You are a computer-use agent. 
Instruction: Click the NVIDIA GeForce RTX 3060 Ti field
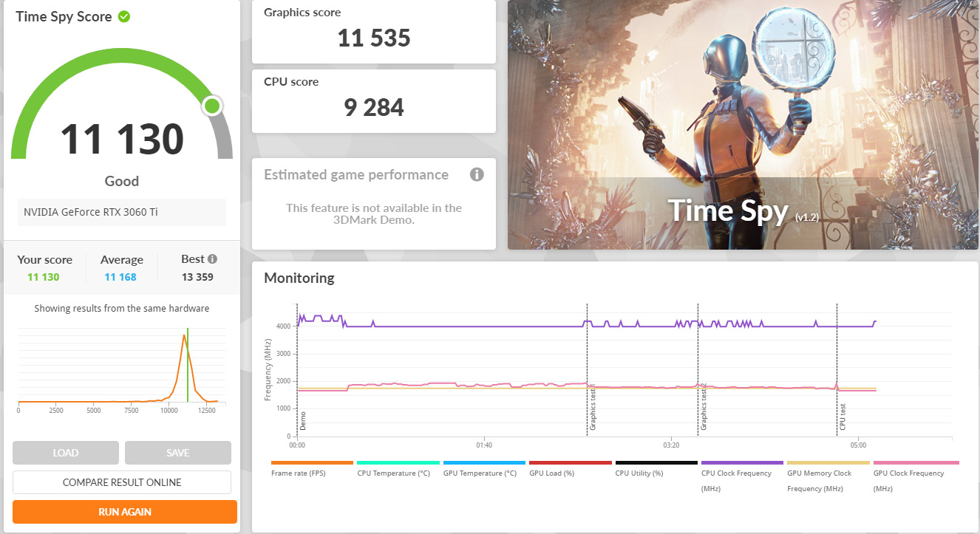122,212
